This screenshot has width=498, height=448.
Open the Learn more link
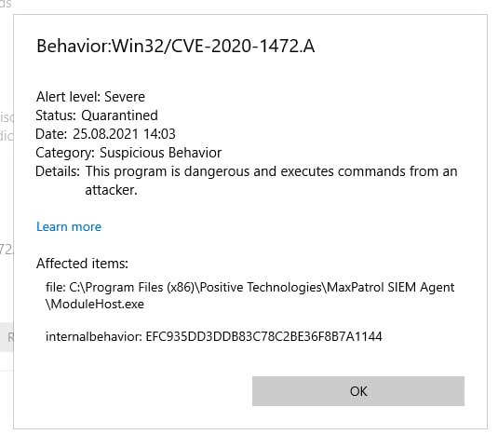coord(69,226)
